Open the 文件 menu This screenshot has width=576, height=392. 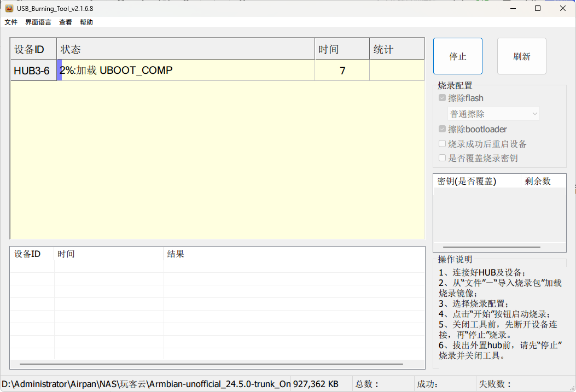(11, 22)
